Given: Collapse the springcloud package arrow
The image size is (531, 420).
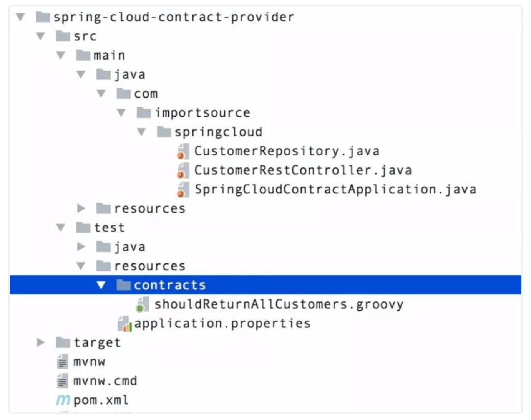Looking at the screenshot, I should pos(141,132).
